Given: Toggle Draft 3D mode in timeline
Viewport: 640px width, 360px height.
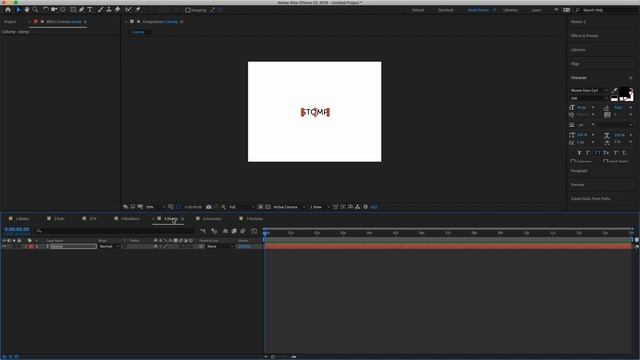Looking at the screenshot, I should click(214, 231).
